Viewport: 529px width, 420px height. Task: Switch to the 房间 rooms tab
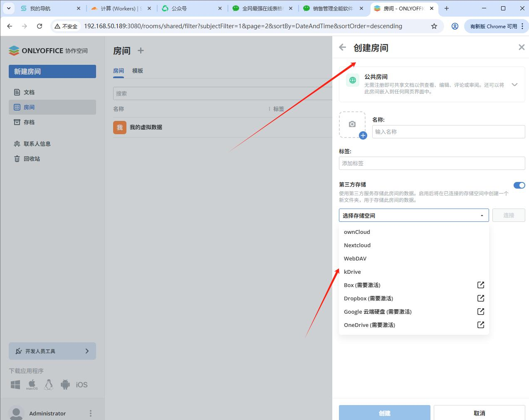[x=119, y=71]
